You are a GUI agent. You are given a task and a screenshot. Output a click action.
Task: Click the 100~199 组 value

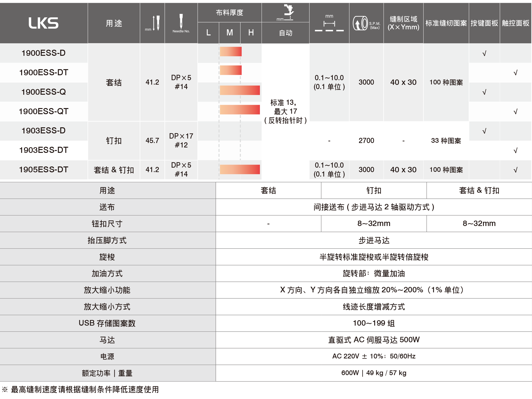tap(374, 323)
